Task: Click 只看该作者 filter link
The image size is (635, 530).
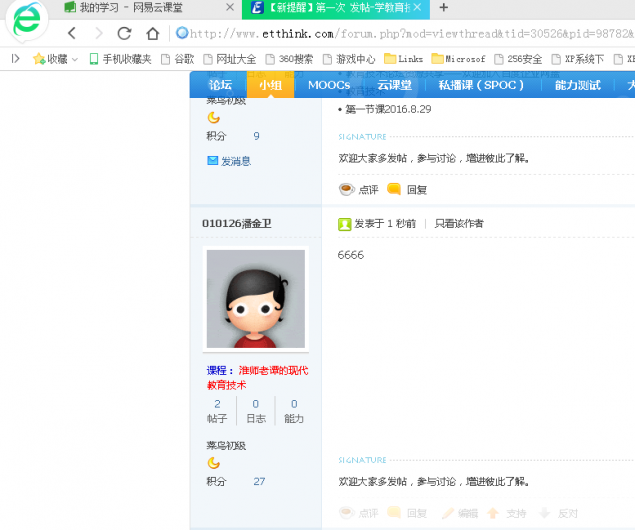Action: point(459,223)
